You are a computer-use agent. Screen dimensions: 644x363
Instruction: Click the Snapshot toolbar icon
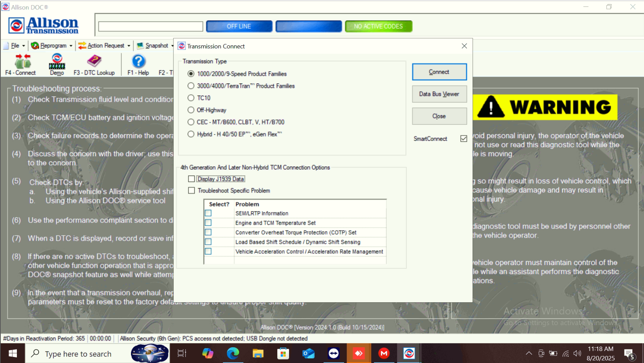[140, 45]
